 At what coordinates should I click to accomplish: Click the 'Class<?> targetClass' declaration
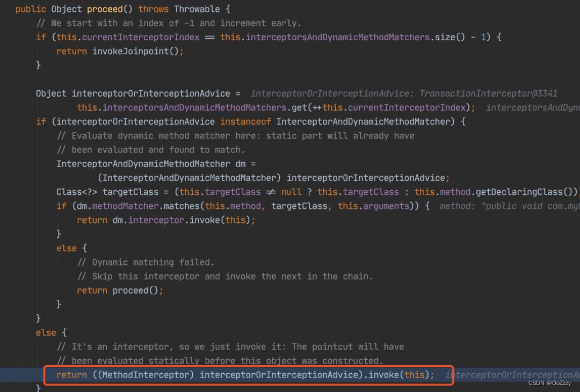tap(107, 192)
